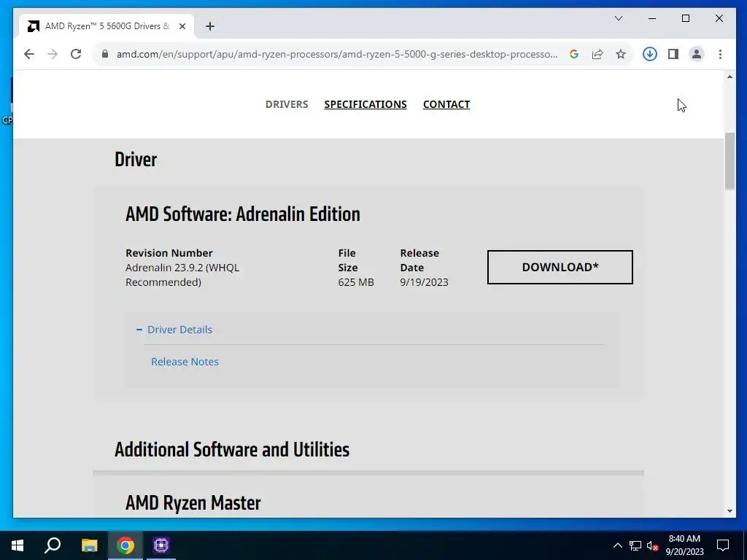Click the 'Revision Number' label

[169, 253]
